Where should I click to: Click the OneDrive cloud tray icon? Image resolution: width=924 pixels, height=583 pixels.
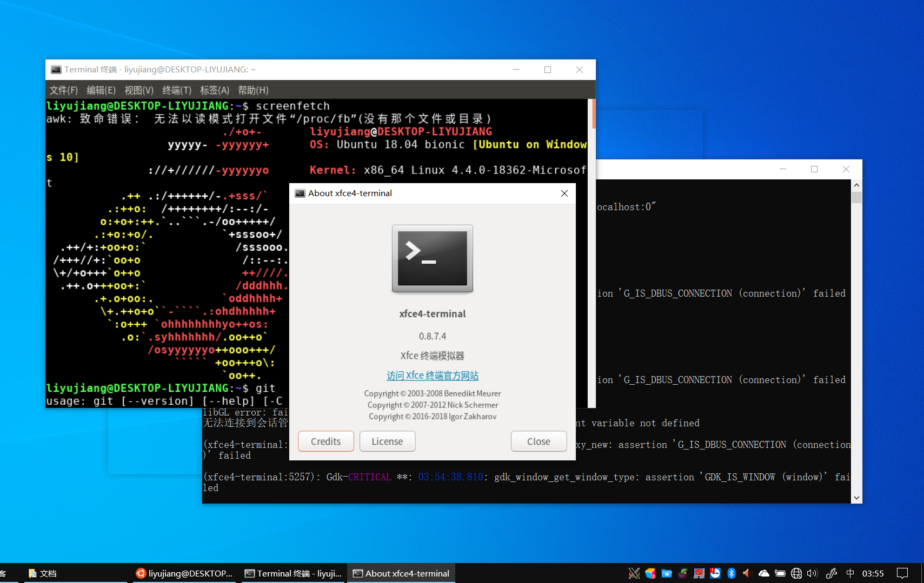[763, 573]
